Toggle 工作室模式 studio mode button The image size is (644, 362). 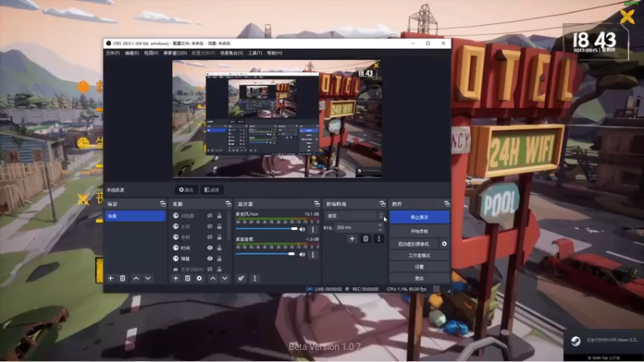tap(419, 255)
